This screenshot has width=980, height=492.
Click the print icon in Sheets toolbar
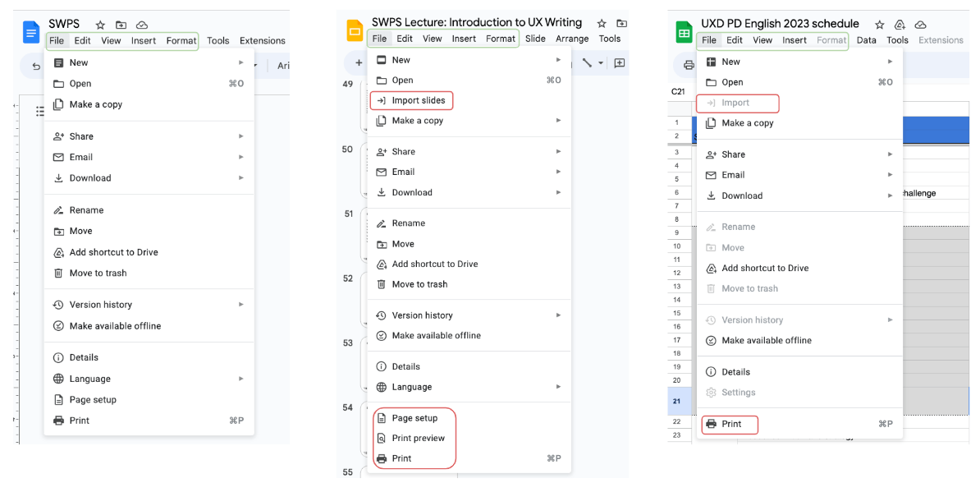tap(689, 65)
